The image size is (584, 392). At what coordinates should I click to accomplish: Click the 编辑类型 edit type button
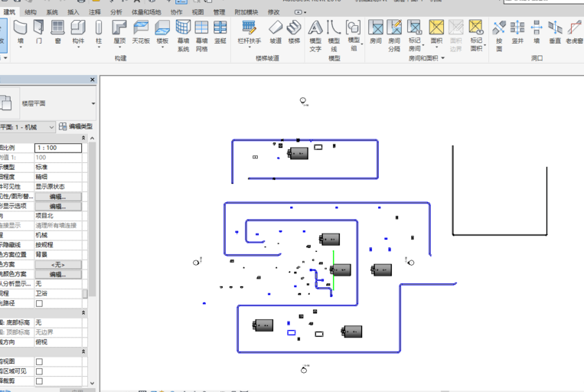tap(76, 126)
